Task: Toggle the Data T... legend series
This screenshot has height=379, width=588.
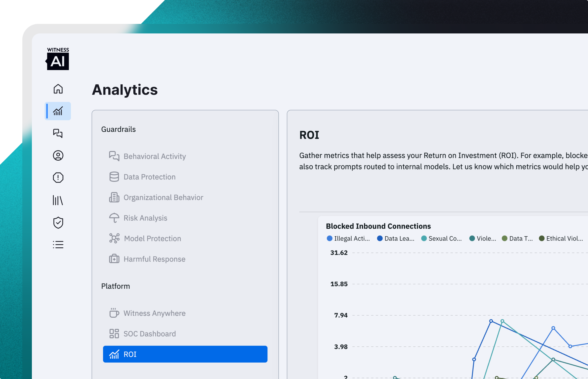Action: tap(517, 238)
